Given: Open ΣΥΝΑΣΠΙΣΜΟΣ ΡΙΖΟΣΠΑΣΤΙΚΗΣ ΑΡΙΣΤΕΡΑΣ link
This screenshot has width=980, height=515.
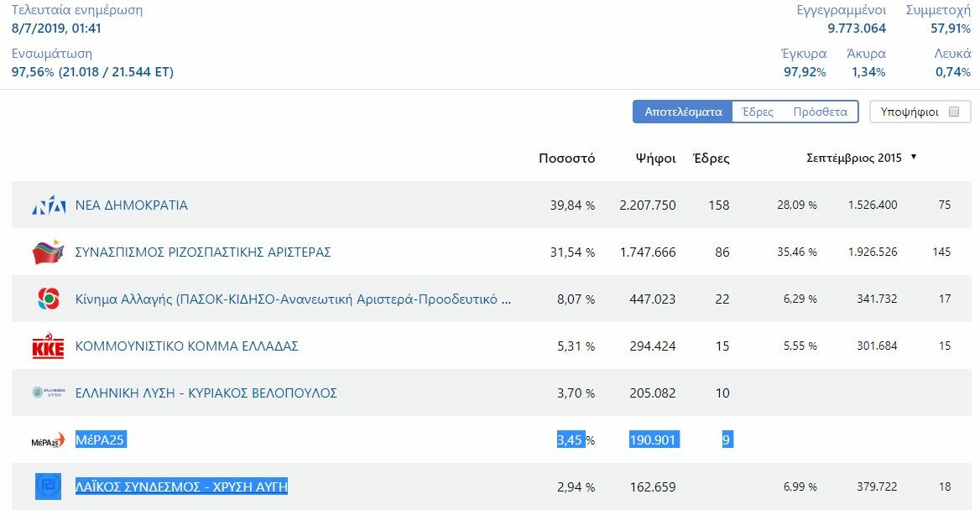Looking at the screenshot, I should 203,252.
